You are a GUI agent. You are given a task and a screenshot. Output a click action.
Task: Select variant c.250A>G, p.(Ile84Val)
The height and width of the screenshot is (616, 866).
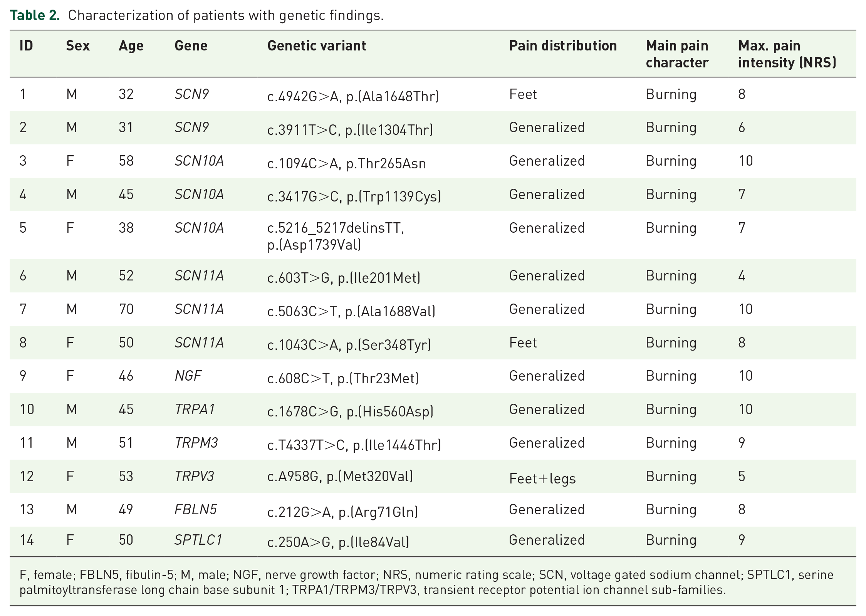coord(338,542)
